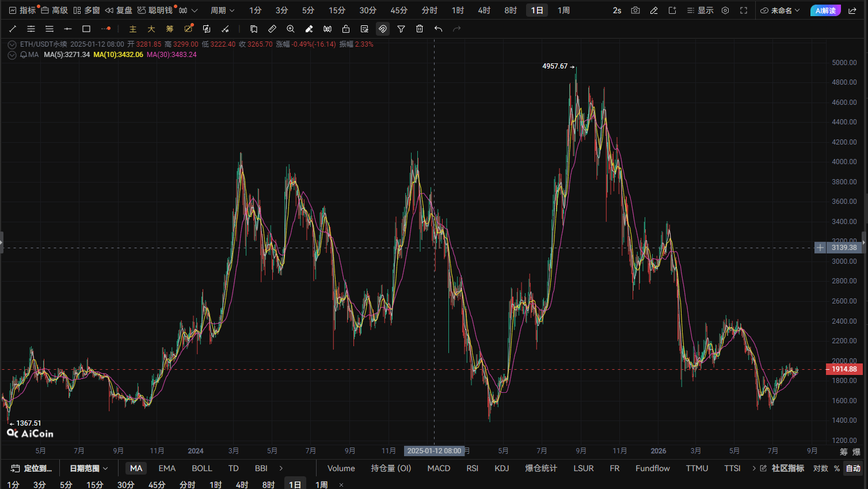Click the 主 main-force icon
The height and width of the screenshot is (489, 868).
133,29
